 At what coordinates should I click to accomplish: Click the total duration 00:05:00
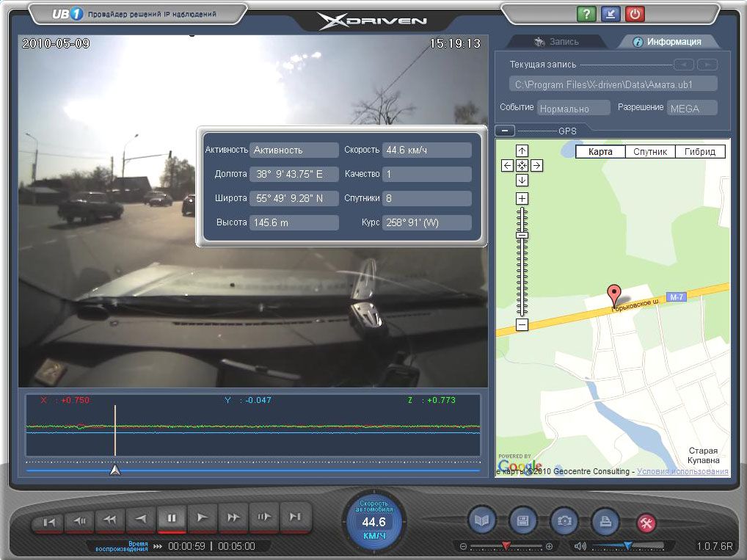236,546
